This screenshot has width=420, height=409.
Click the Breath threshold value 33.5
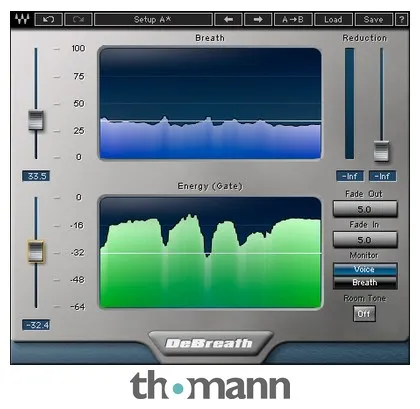[36, 176]
